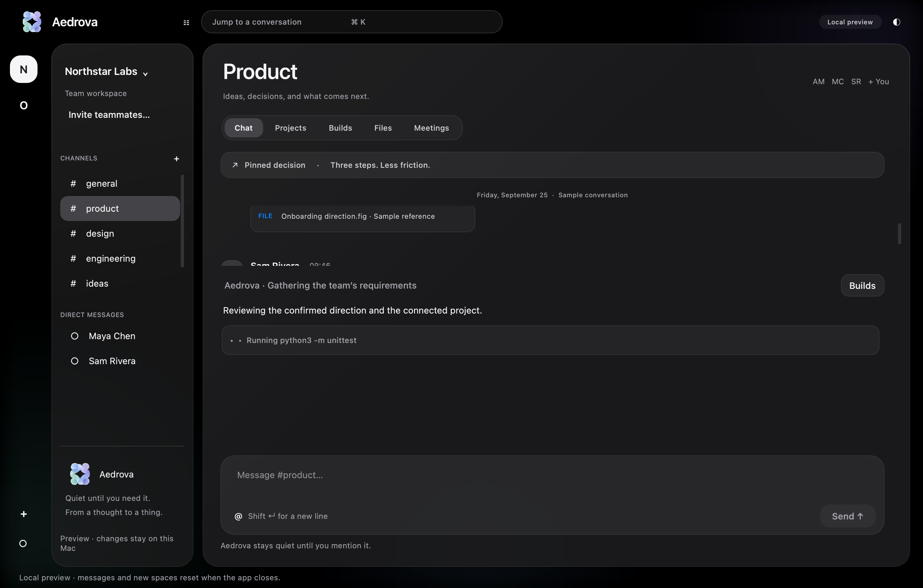Open the N workspace tile
This screenshot has height=588, width=923.
coord(24,69)
